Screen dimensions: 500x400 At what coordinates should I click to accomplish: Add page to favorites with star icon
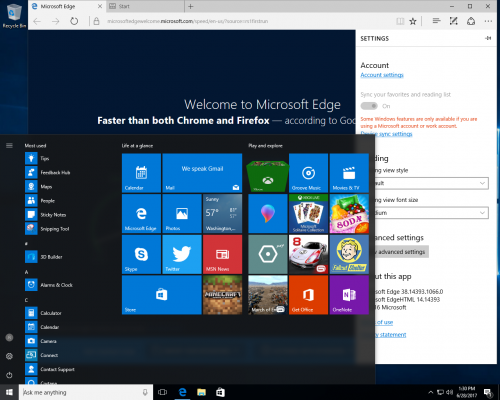413,21
